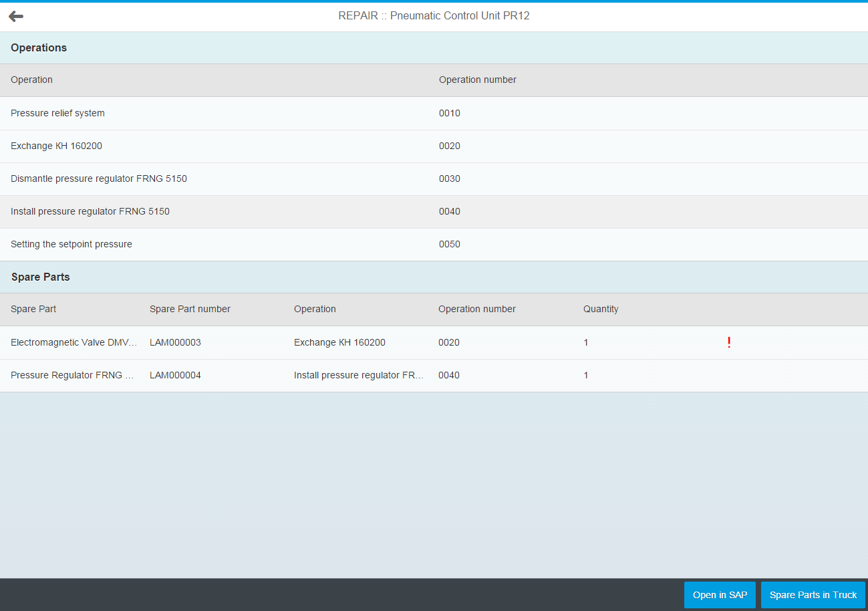Click quantity 1 for Pressure Regulator row

586,375
